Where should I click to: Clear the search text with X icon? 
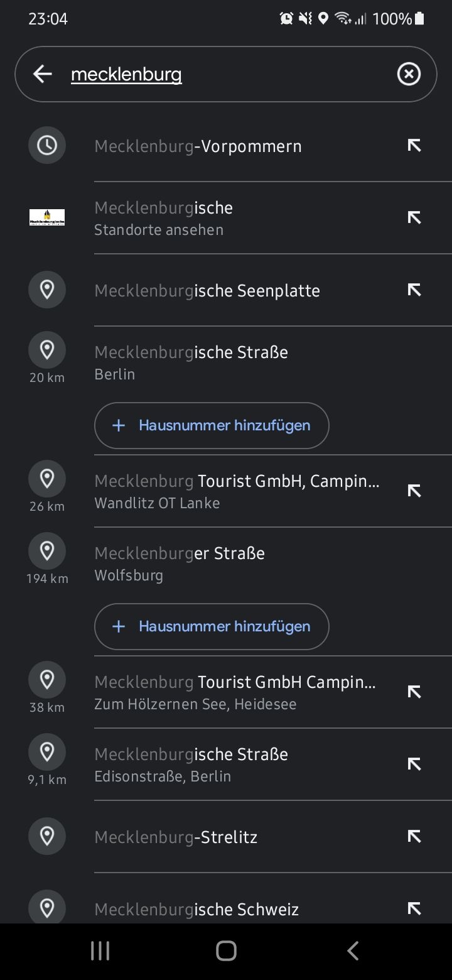(409, 74)
